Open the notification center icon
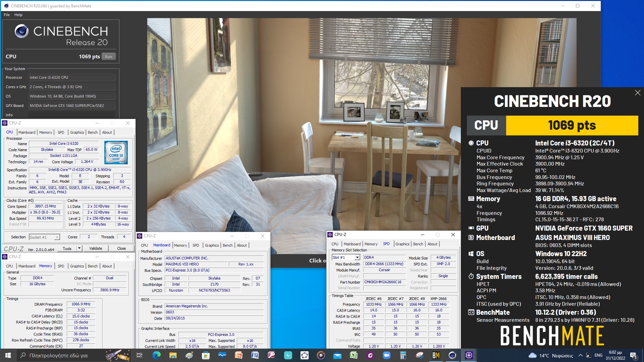This screenshot has height=362, width=644. [x=633, y=355]
